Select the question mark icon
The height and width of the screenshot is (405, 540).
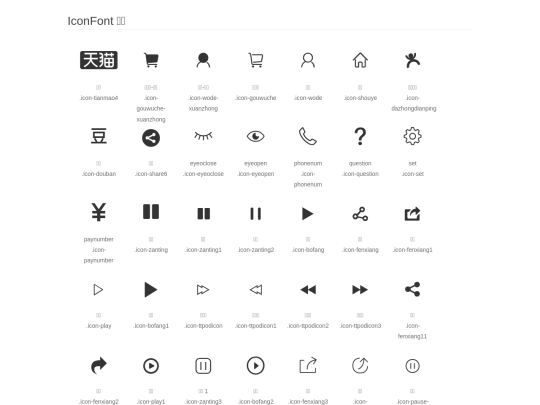pyautogui.click(x=360, y=136)
